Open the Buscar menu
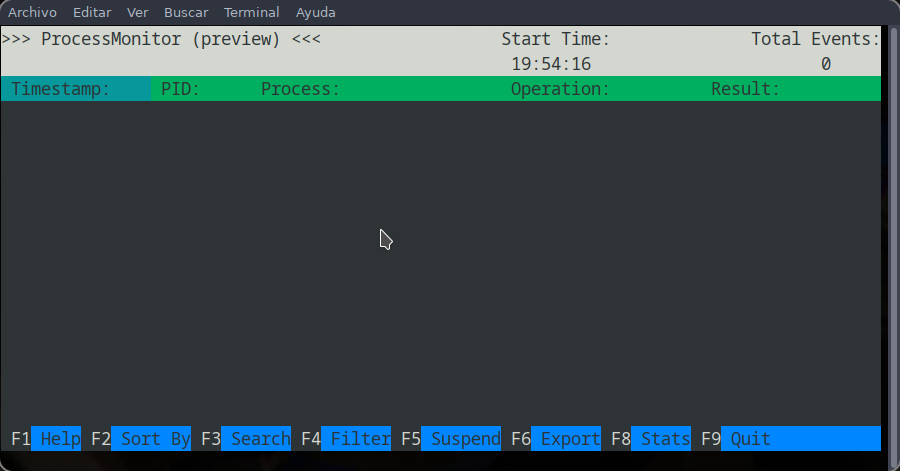 [x=186, y=12]
